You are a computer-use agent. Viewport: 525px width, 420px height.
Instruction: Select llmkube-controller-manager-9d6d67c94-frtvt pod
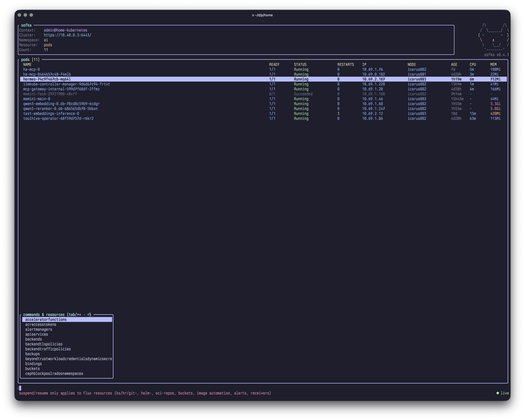point(264,84)
